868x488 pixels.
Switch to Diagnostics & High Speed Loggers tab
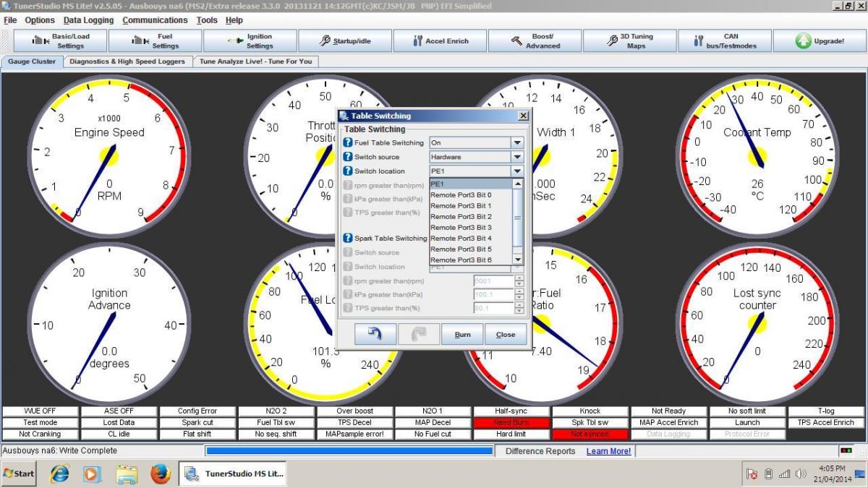(127, 61)
